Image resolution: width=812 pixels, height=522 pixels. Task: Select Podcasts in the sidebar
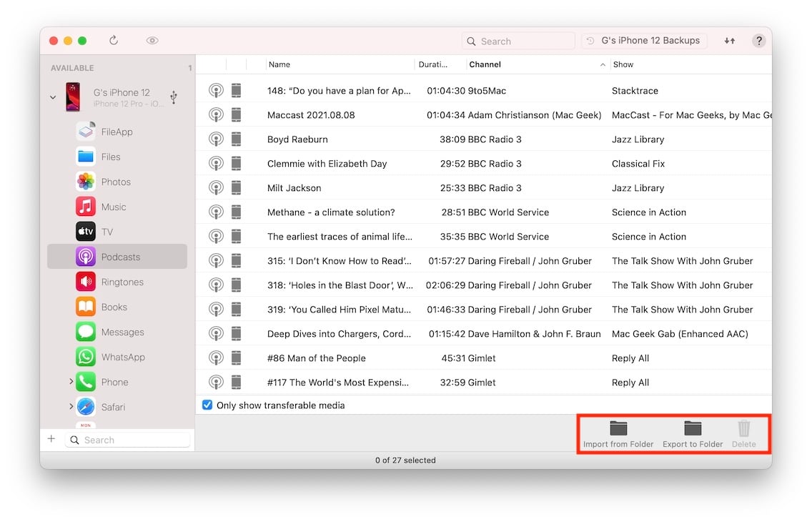(117, 256)
